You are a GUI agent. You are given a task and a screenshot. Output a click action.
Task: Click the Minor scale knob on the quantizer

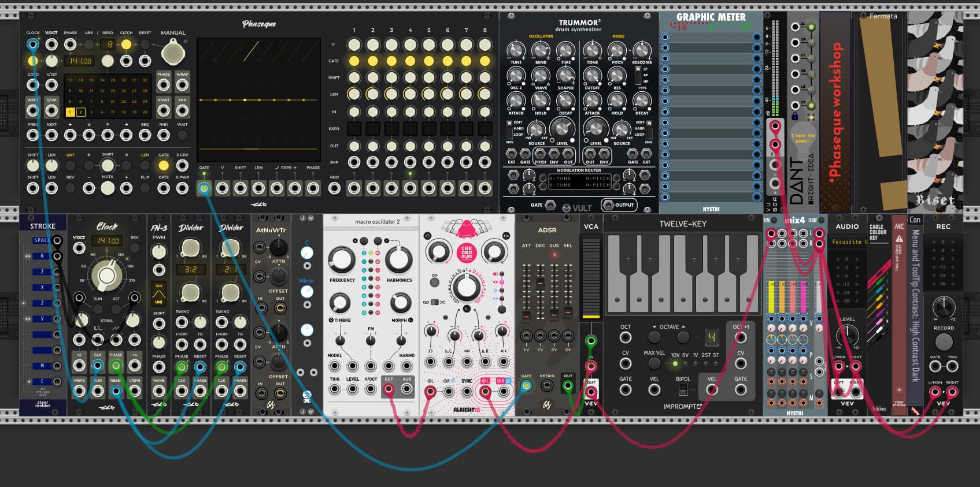click(x=307, y=291)
